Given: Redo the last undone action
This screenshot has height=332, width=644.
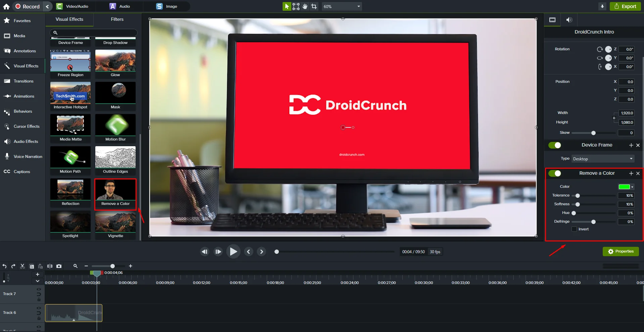Looking at the screenshot, I should click(13, 266).
